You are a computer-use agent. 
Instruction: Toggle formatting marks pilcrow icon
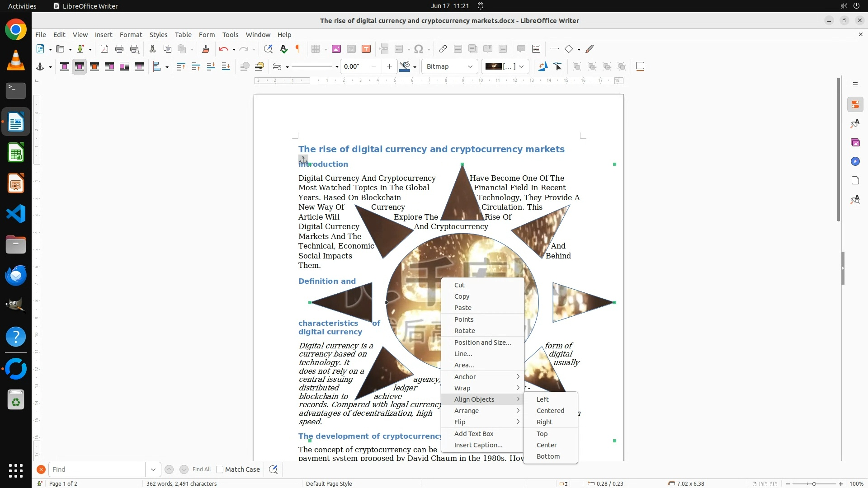298,49
